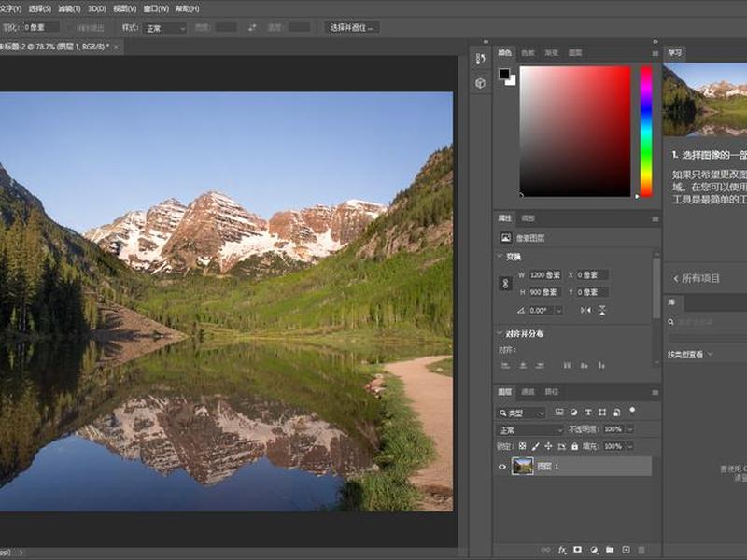Lock all with padlock icon
747x560 pixels.
574,446
